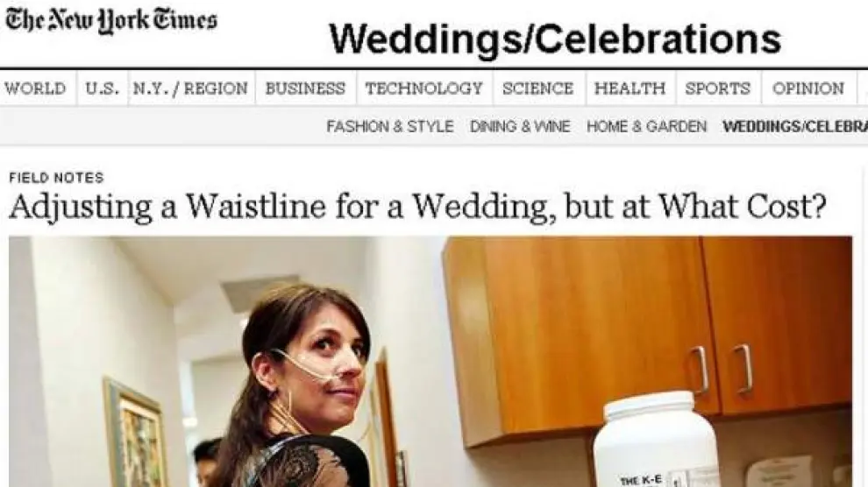Click The New York Times logo

coord(110,21)
